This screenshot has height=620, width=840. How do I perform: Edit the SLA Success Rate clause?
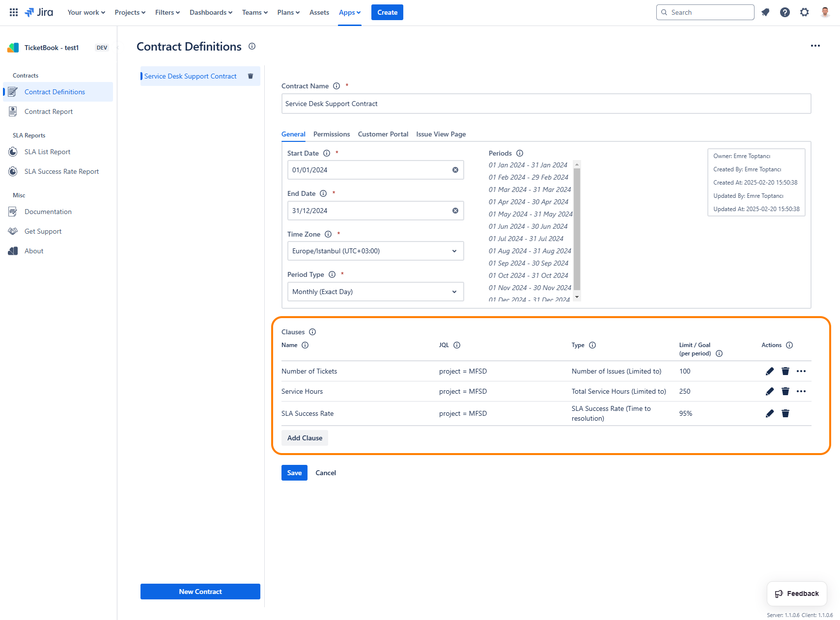click(x=769, y=413)
